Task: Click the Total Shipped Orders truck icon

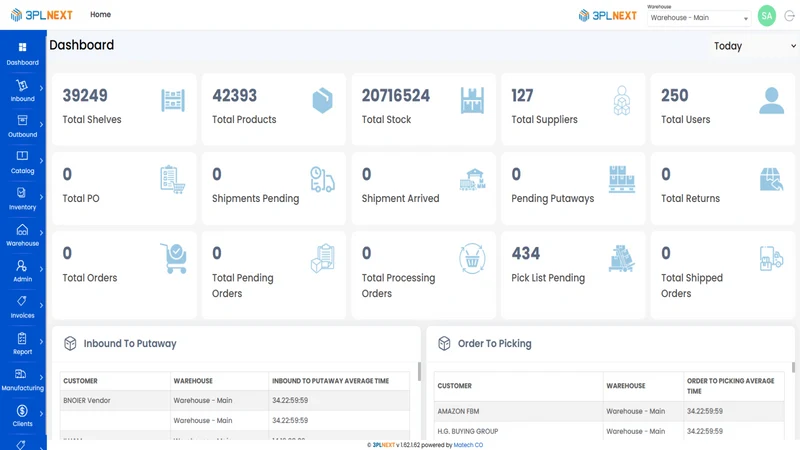Action: click(x=771, y=258)
